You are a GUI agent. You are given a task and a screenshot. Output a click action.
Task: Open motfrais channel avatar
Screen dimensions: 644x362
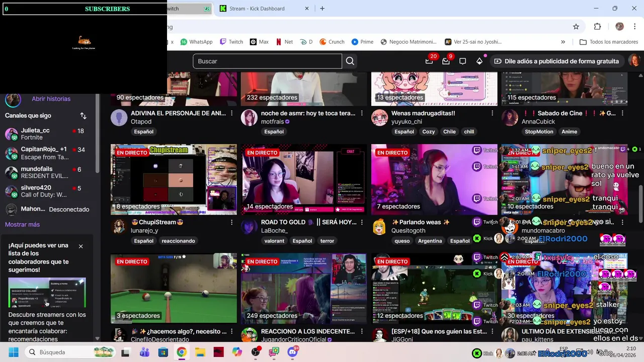pyautogui.click(x=249, y=118)
